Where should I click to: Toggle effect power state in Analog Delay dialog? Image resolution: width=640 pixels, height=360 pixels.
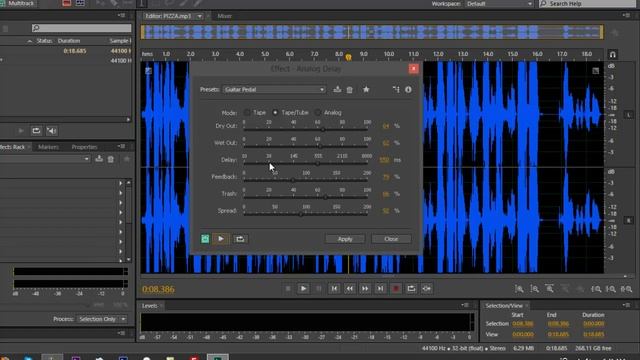(x=205, y=239)
